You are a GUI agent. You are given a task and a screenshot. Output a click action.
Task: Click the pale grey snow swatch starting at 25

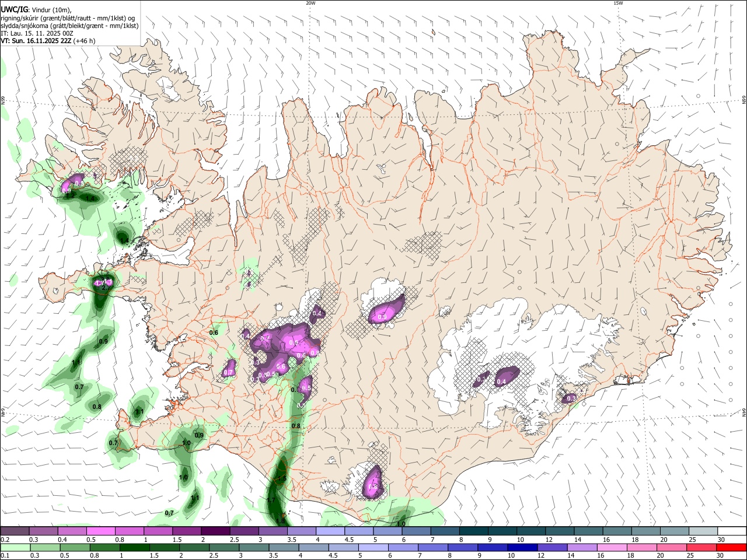[x=704, y=531]
